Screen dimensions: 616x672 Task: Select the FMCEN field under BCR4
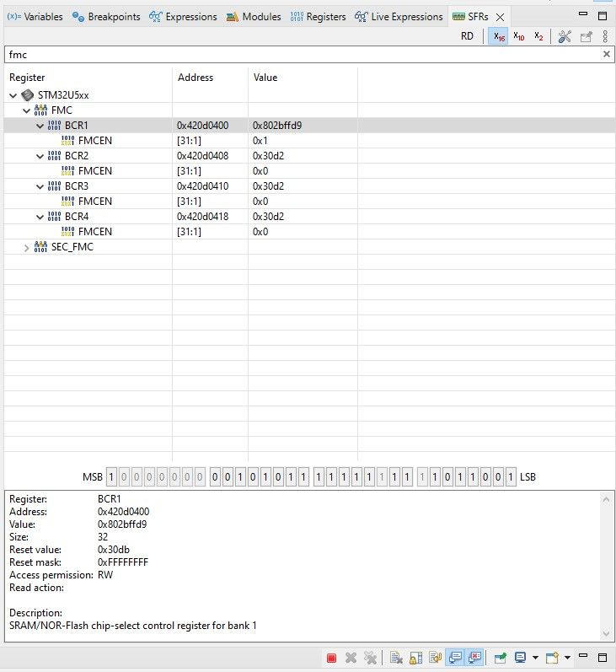(x=95, y=232)
